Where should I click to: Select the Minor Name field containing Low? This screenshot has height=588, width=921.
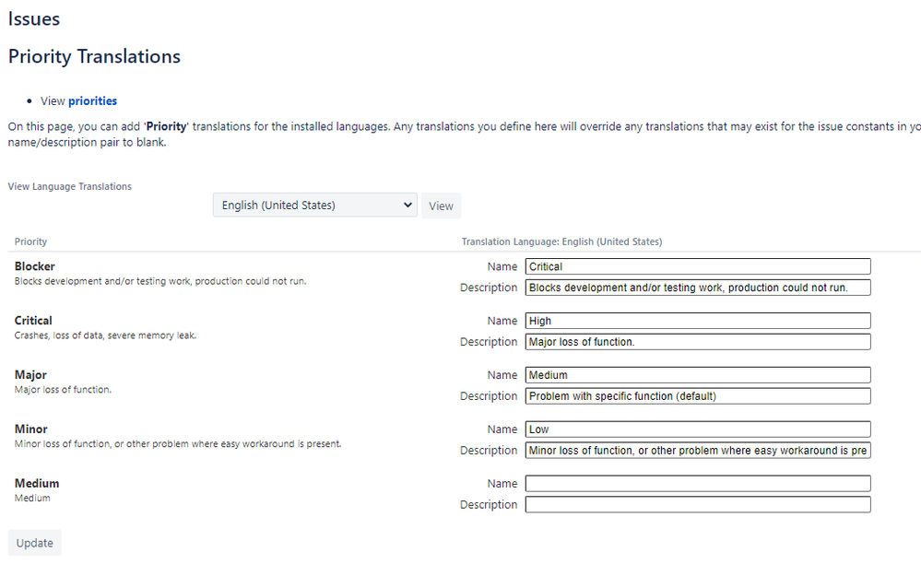pos(698,429)
